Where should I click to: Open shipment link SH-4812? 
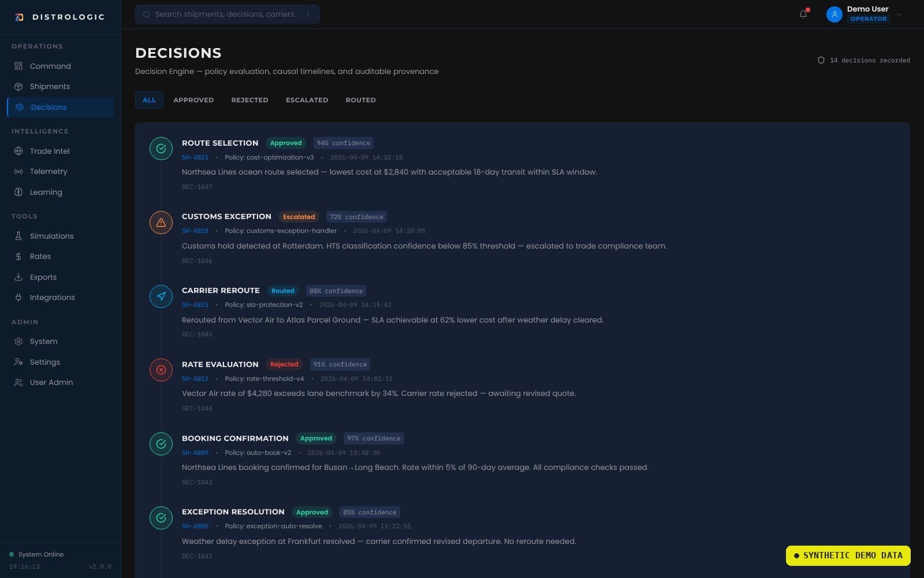[195, 379]
